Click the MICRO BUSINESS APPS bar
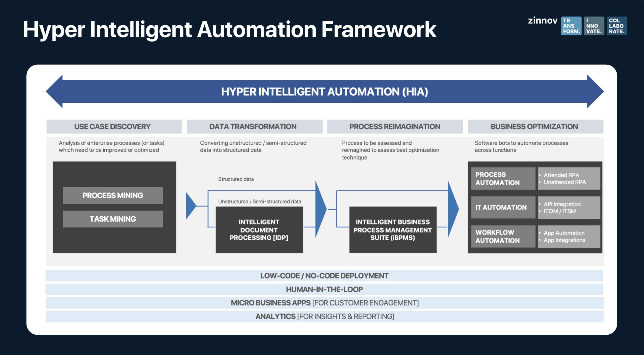The image size is (644, 355). coord(325,303)
